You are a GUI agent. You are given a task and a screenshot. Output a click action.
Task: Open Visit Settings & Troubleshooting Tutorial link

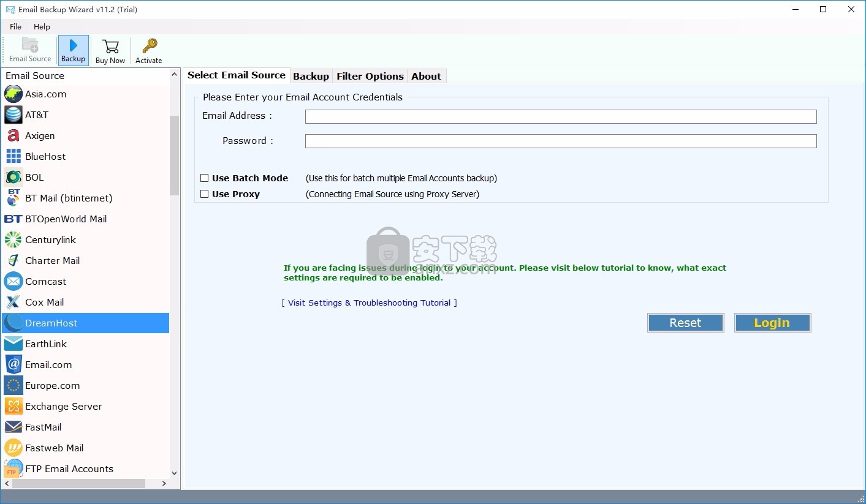(369, 303)
